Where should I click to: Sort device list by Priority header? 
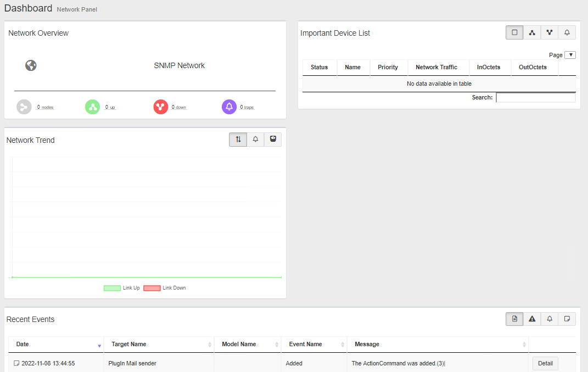tap(388, 67)
